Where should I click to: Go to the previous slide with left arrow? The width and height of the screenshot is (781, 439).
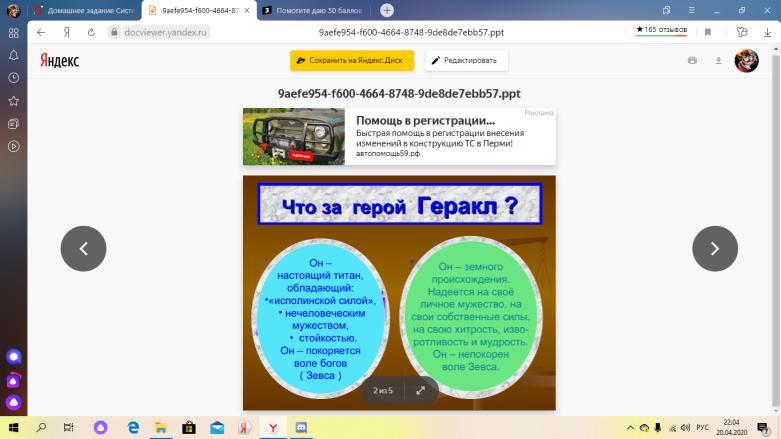pyautogui.click(x=83, y=249)
